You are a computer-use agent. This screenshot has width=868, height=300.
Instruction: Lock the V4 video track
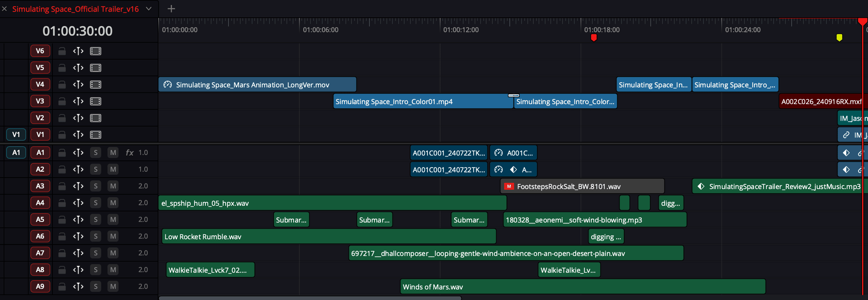pyautogui.click(x=62, y=85)
